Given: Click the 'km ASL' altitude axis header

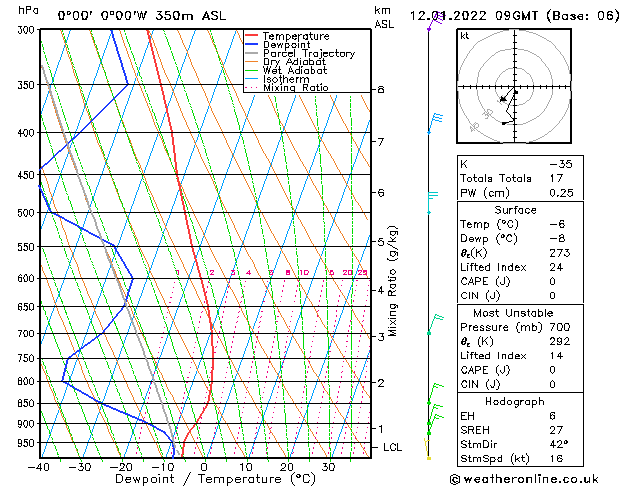Looking at the screenshot, I should pos(384,17).
